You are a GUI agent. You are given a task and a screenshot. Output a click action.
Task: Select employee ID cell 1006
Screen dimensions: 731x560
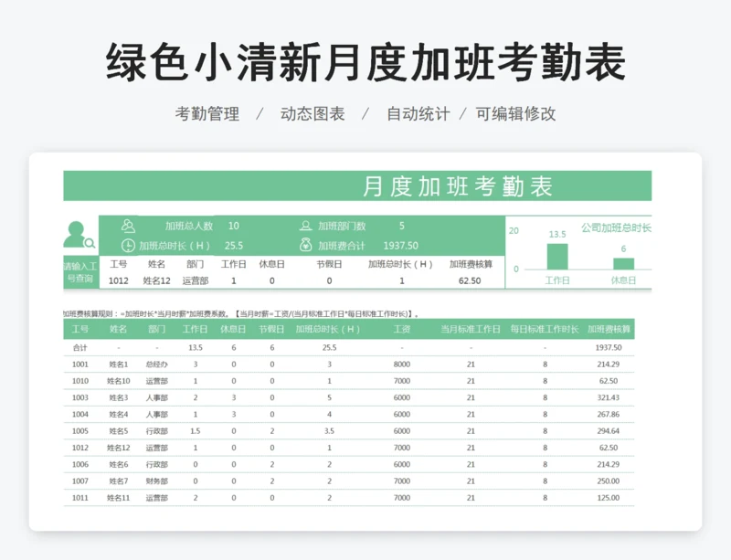80,464
